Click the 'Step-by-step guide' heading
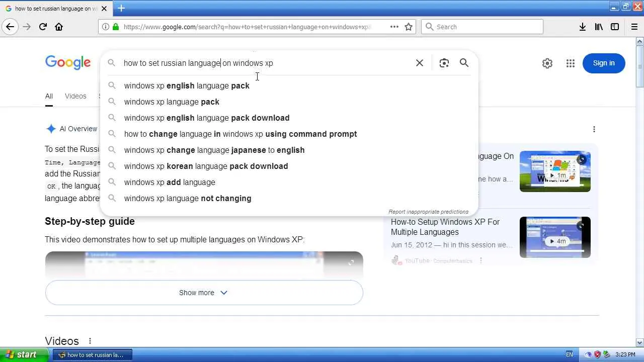 click(x=90, y=221)
